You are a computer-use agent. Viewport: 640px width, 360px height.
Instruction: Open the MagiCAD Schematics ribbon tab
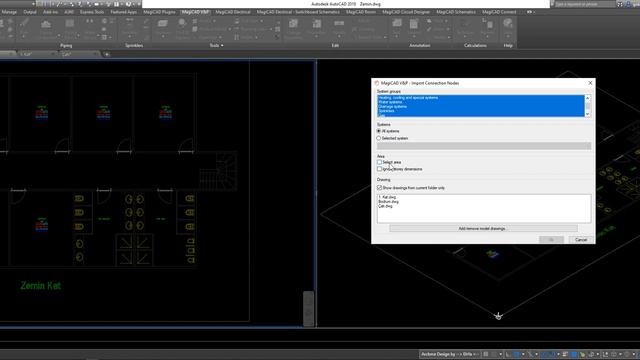coord(456,12)
